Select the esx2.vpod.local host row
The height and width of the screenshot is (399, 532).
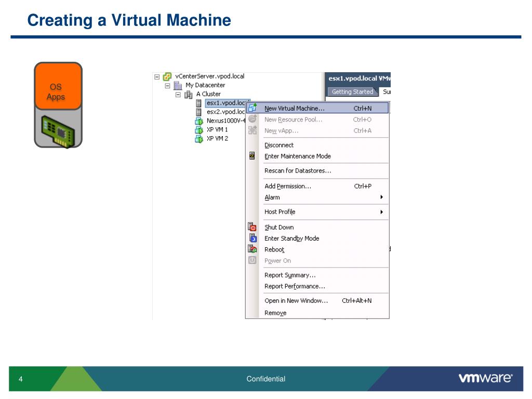(x=225, y=112)
